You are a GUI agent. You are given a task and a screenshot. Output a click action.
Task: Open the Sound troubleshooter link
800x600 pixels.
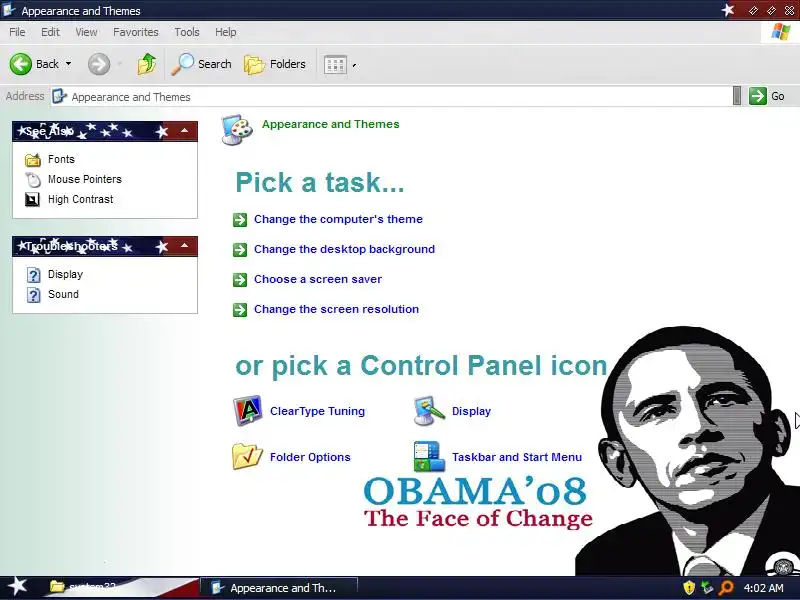pos(63,294)
